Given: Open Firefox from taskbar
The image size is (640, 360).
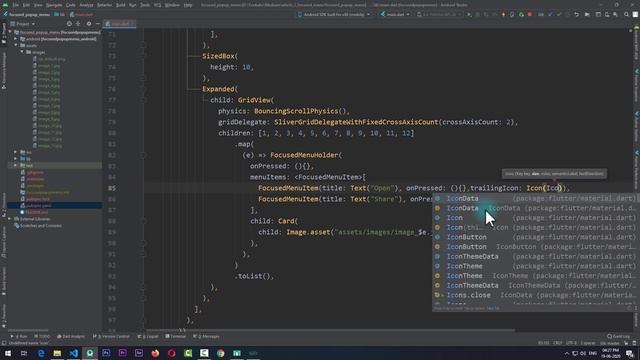Looking at the screenshot, I should [x=155, y=353].
